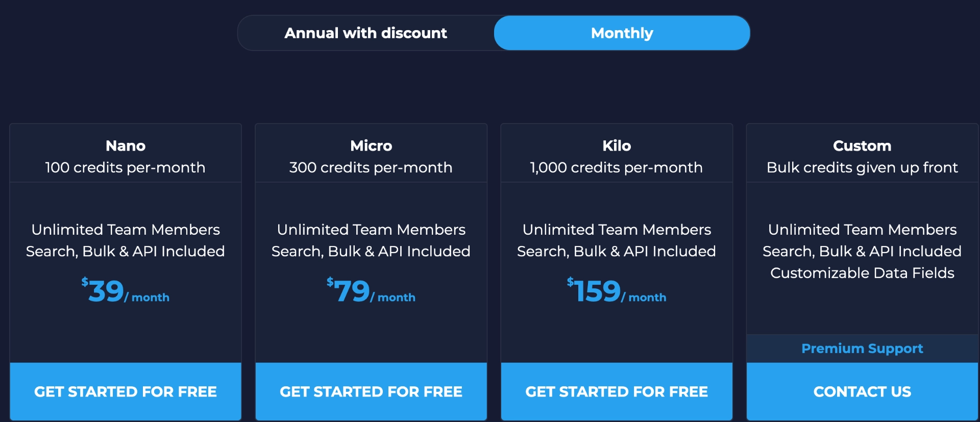
Task: Click Bulk credits given up front text
Action: pos(862,167)
